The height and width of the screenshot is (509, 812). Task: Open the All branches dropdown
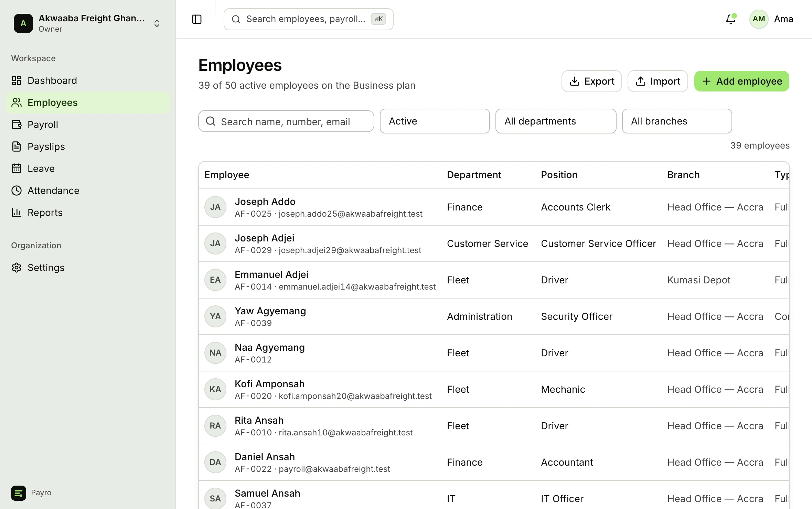(677, 121)
